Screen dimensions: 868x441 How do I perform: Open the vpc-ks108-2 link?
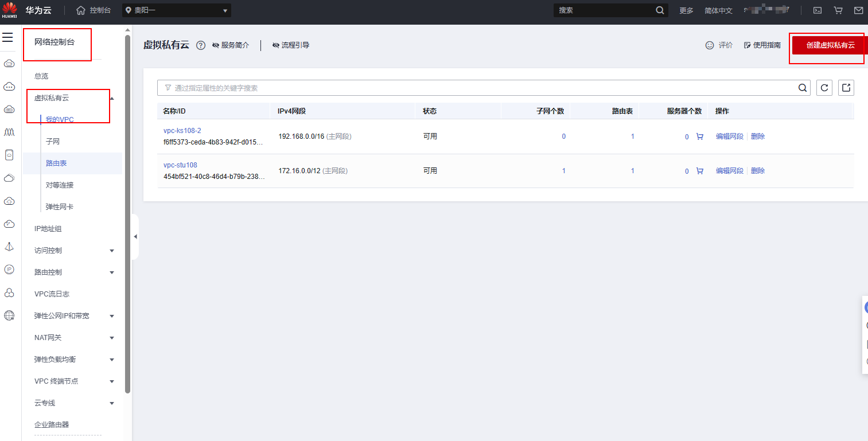coord(182,131)
